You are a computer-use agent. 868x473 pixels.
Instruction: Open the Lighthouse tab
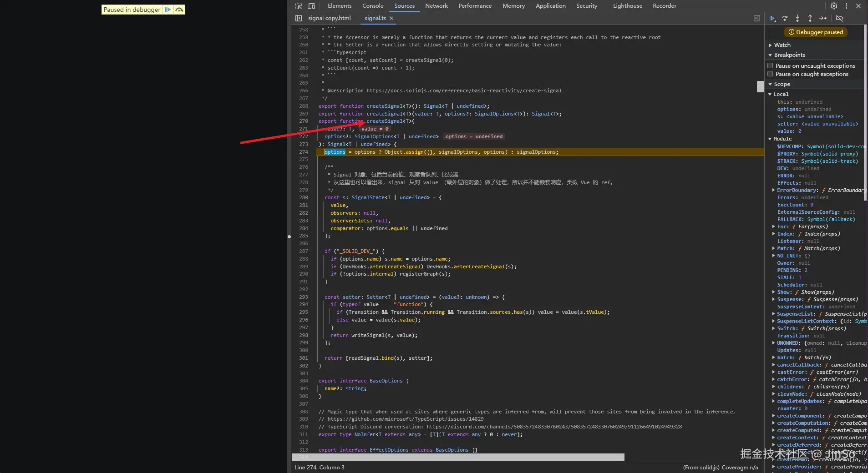coord(628,6)
